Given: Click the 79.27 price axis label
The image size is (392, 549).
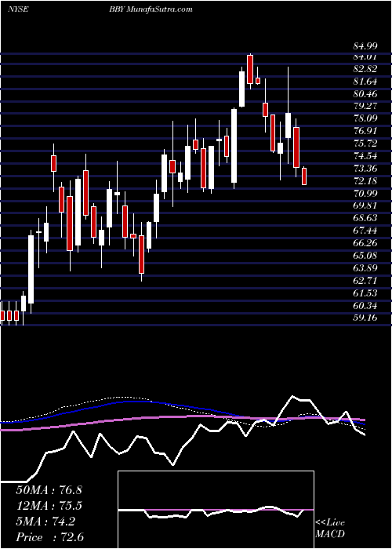Looking at the screenshot, I should [x=365, y=106].
